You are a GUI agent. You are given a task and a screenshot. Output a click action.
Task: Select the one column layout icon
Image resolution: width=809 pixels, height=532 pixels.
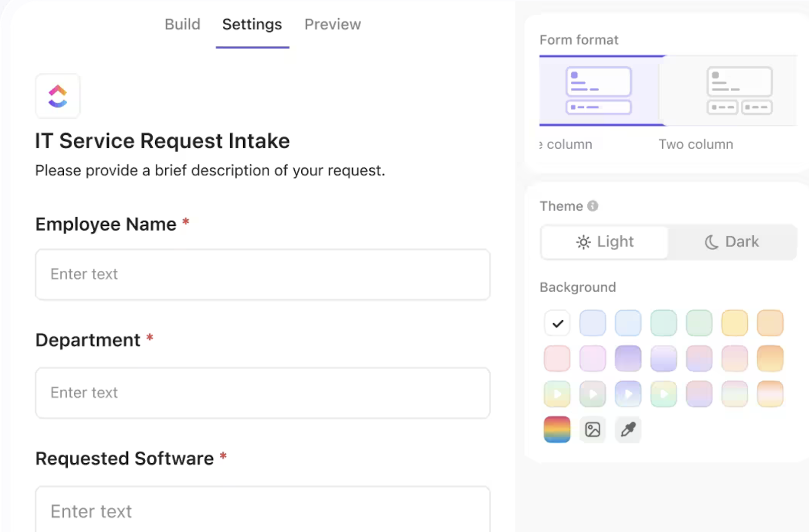[599, 90]
